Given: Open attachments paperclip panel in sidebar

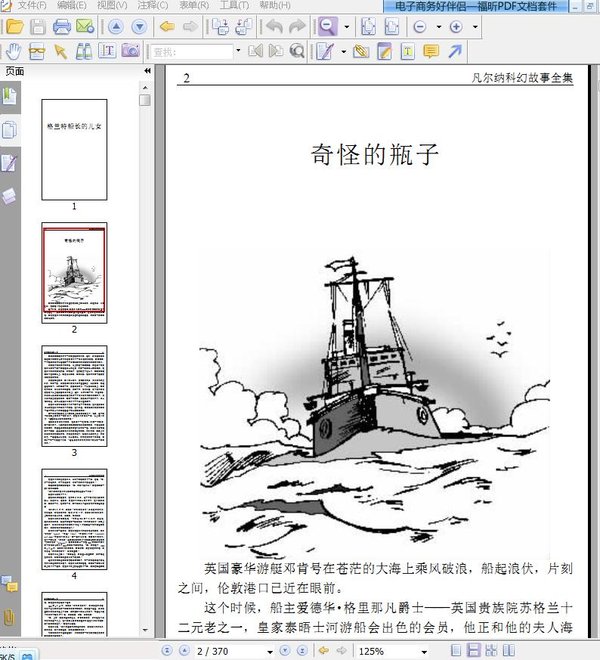Looking at the screenshot, I should coord(9,617).
